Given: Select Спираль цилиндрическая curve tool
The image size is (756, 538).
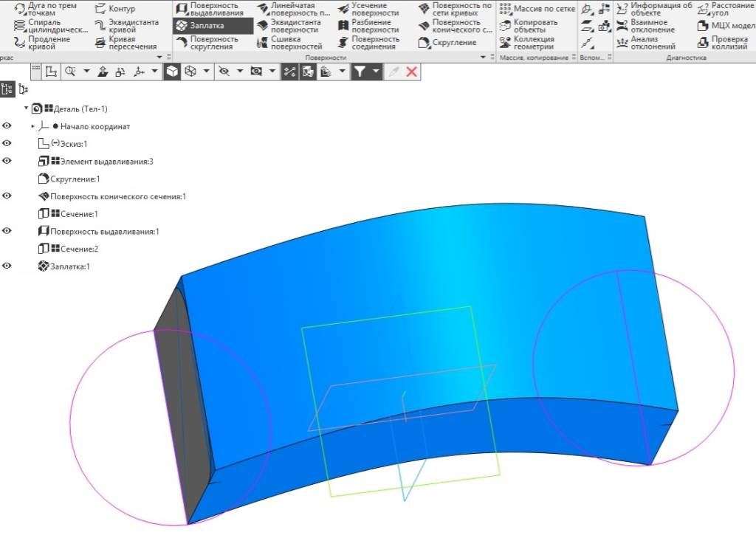Looking at the screenshot, I should (x=51, y=26).
